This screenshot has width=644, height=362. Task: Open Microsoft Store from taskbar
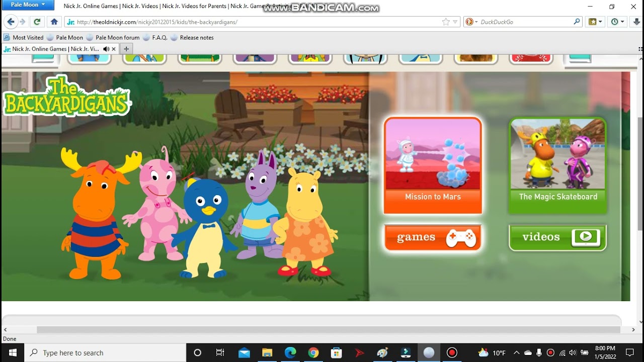(337, 352)
